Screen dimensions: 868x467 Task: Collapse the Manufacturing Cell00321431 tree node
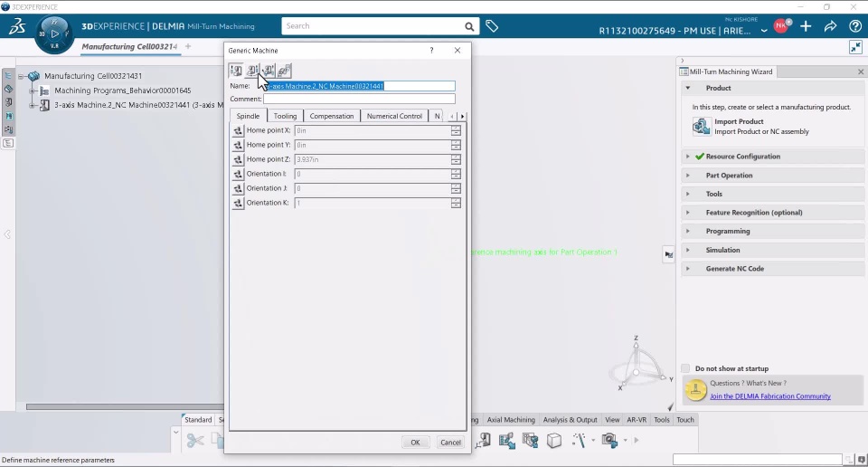click(21, 76)
